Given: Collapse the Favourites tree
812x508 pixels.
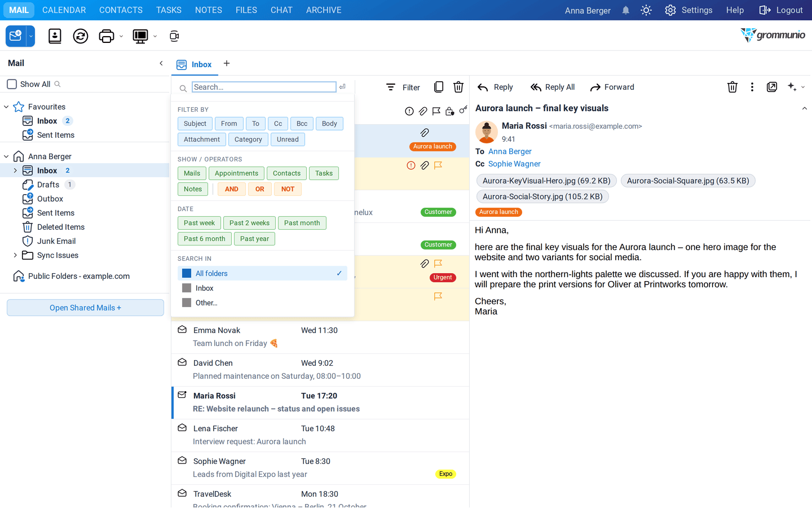Looking at the screenshot, I should pos(6,107).
